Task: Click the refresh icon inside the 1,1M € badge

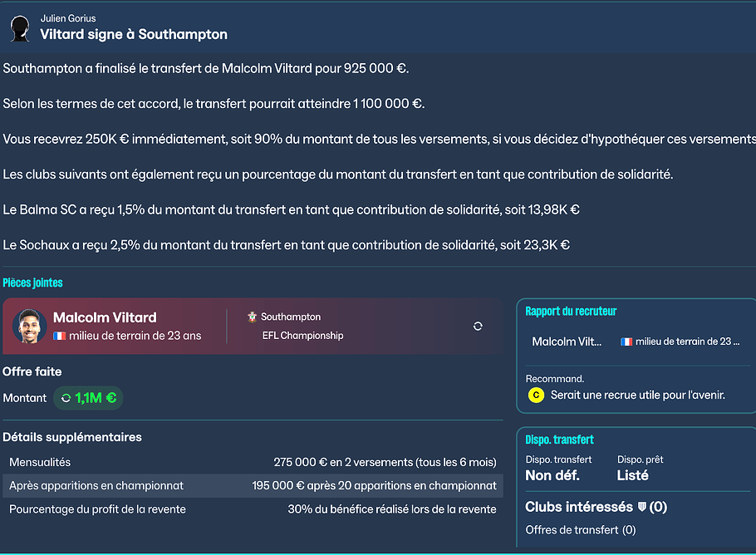Action: (66, 398)
